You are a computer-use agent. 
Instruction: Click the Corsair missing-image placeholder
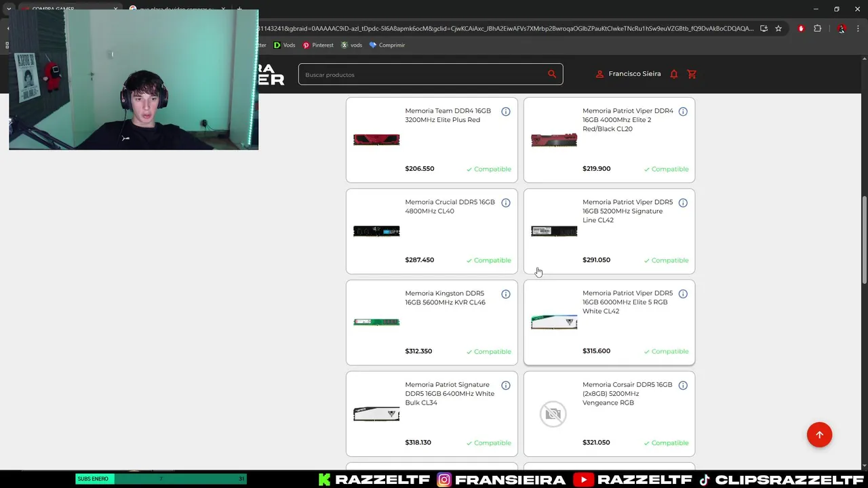pyautogui.click(x=553, y=413)
